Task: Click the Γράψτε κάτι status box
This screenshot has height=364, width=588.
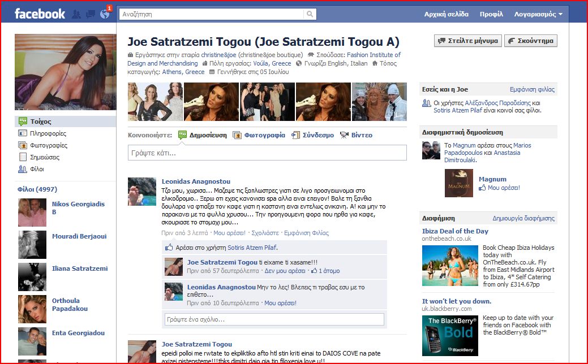Action: [x=267, y=153]
